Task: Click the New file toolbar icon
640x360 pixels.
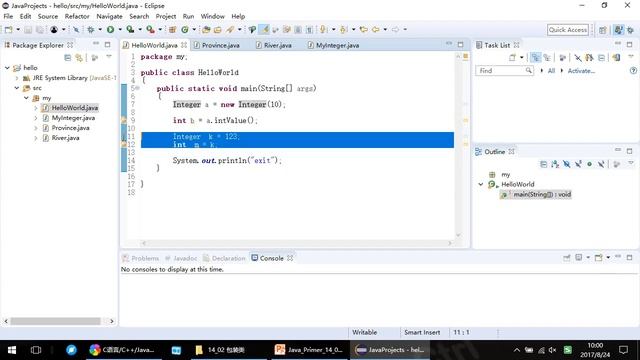Action: click(9, 29)
